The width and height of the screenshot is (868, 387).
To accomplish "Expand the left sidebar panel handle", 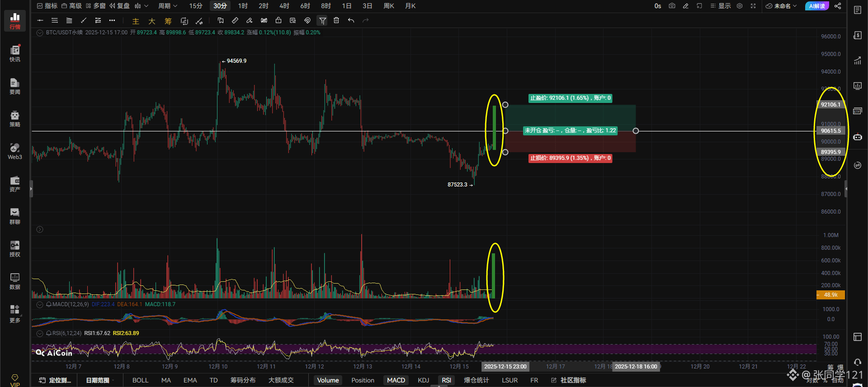I will pos(31,189).
